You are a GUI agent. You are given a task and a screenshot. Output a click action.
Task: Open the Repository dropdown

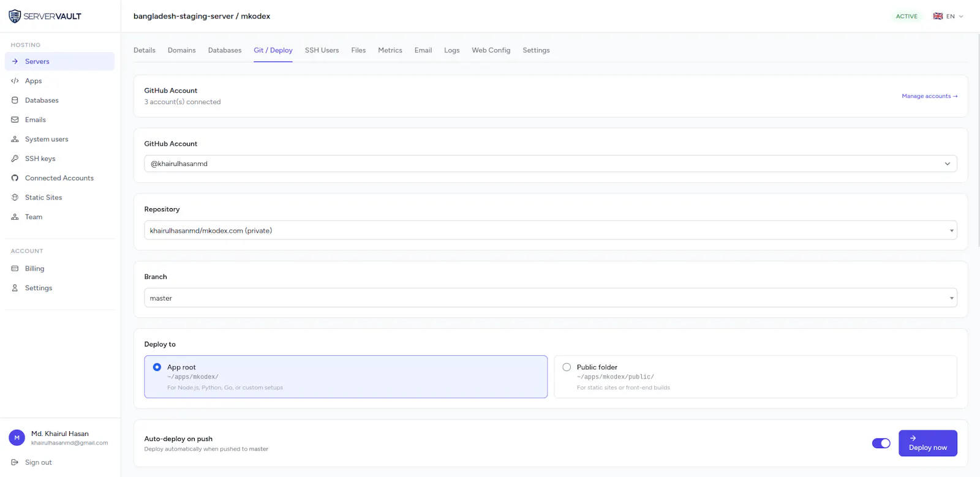coord(551,230)
